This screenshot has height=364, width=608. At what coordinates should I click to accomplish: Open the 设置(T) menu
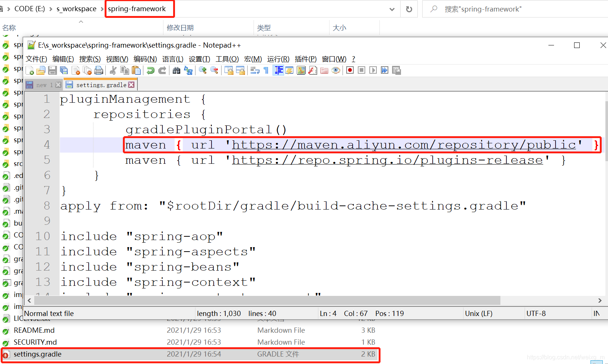coord(200,59)
